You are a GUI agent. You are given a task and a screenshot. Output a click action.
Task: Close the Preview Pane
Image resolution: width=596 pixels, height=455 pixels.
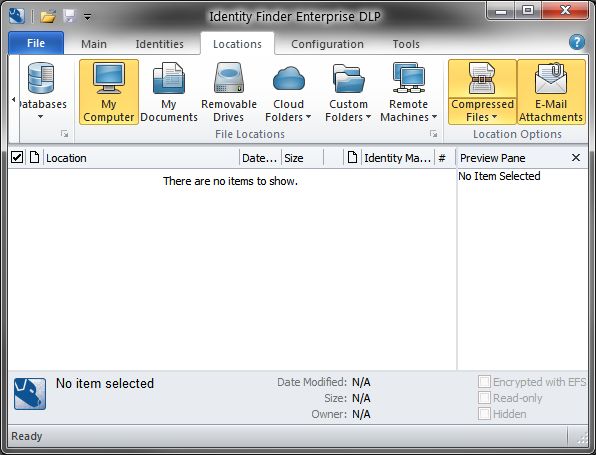576,157
